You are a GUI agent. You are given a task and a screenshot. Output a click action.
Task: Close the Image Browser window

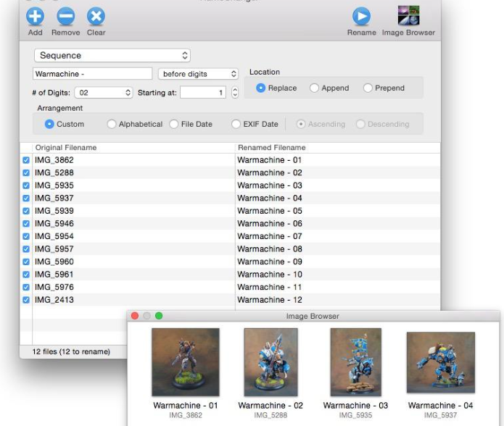pos(135,316)
